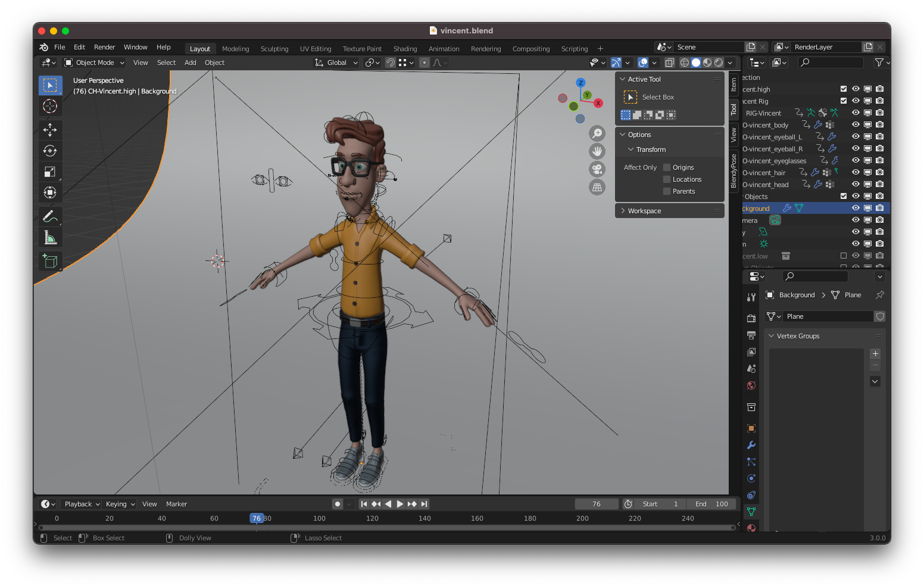This screenshot has width=924, height=588.
Task: Open the World properties tab
Action: (751, 385)
